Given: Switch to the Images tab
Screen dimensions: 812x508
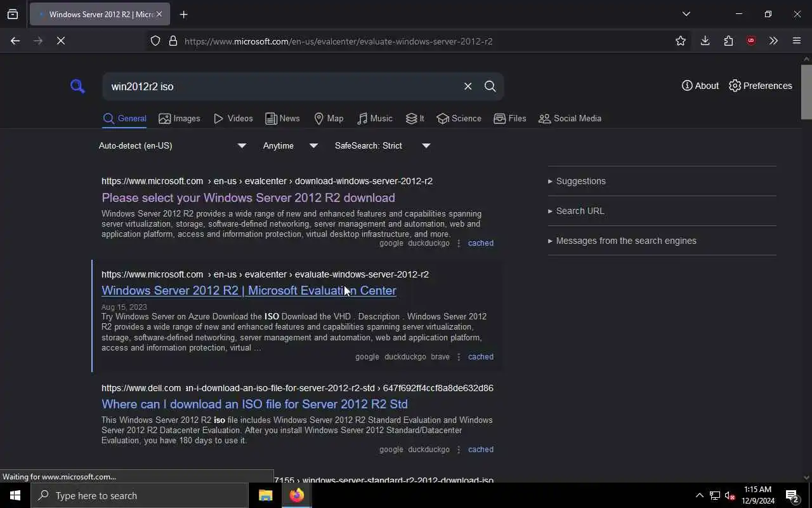Looking at the screenshot, I should point(180,119).
